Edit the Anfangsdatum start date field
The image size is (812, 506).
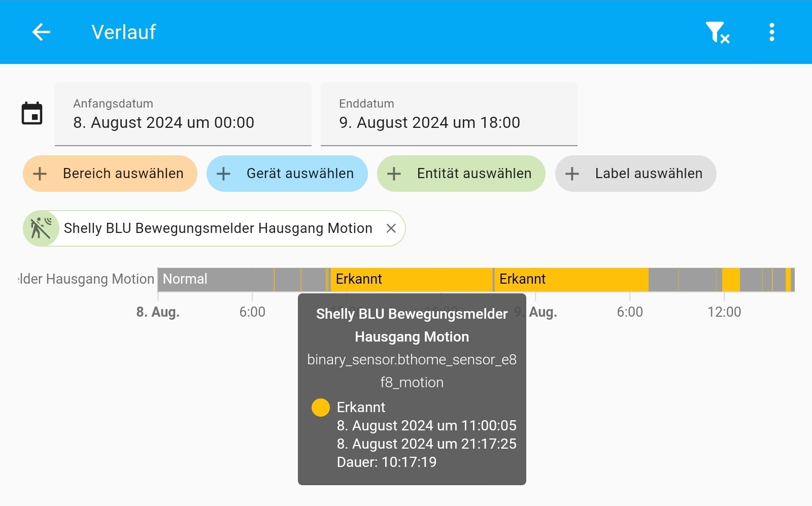pyautogui.click(x=183, y=114)
